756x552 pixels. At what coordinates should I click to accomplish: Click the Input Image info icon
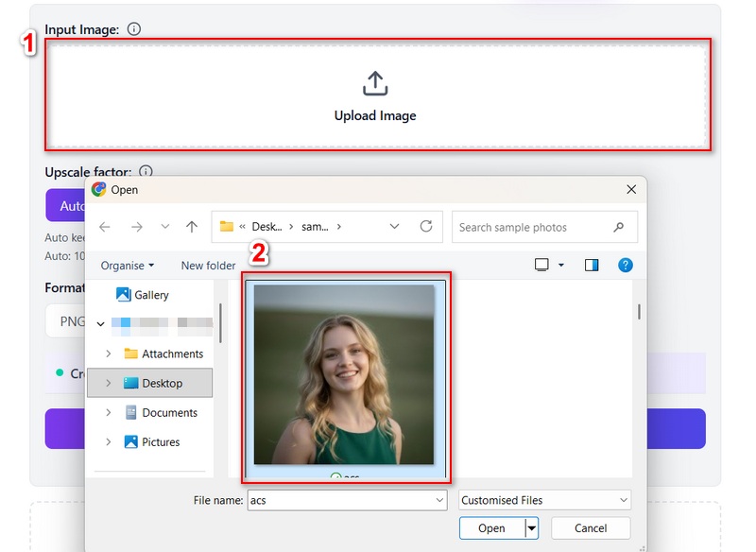click(134, 29)
